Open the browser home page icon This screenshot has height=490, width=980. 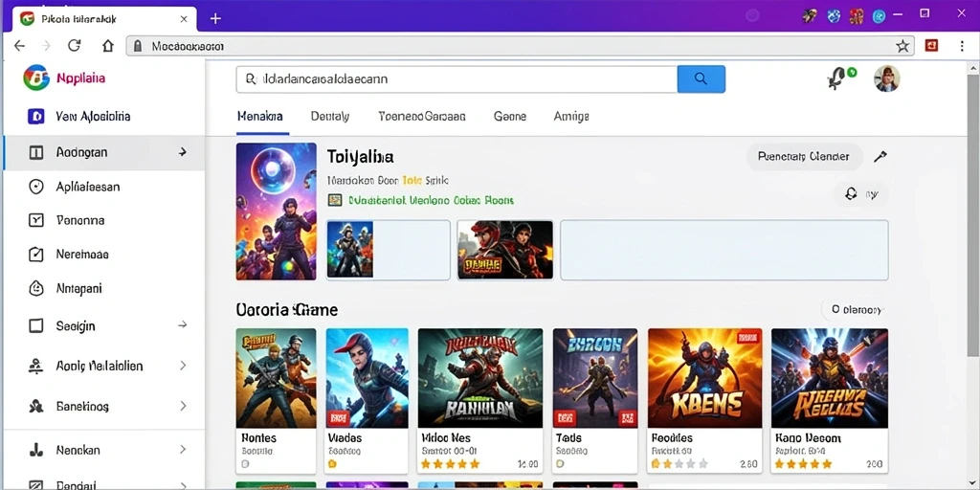[108, 46]
